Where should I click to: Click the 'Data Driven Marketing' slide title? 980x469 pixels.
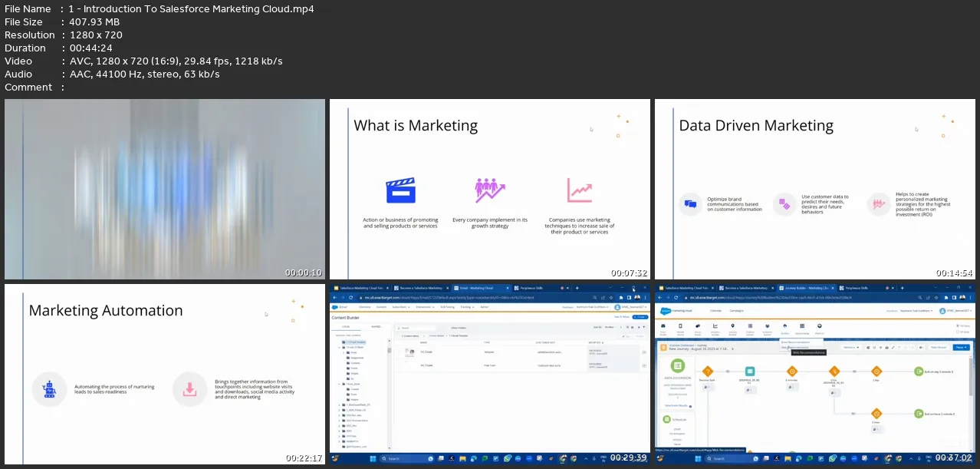point(756,125)
